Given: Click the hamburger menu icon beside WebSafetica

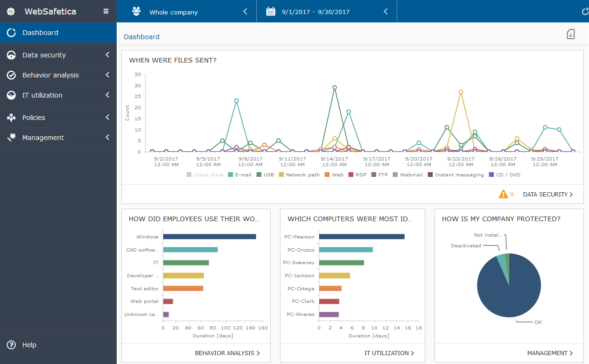Looking at the screenshot, I should point(106,11).
